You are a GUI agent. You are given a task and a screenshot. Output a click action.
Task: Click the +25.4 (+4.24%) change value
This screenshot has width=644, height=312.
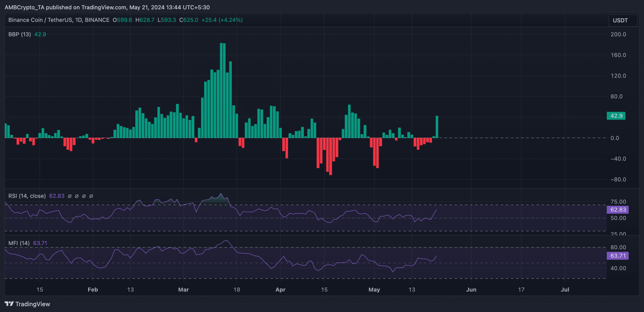(222, 20)
